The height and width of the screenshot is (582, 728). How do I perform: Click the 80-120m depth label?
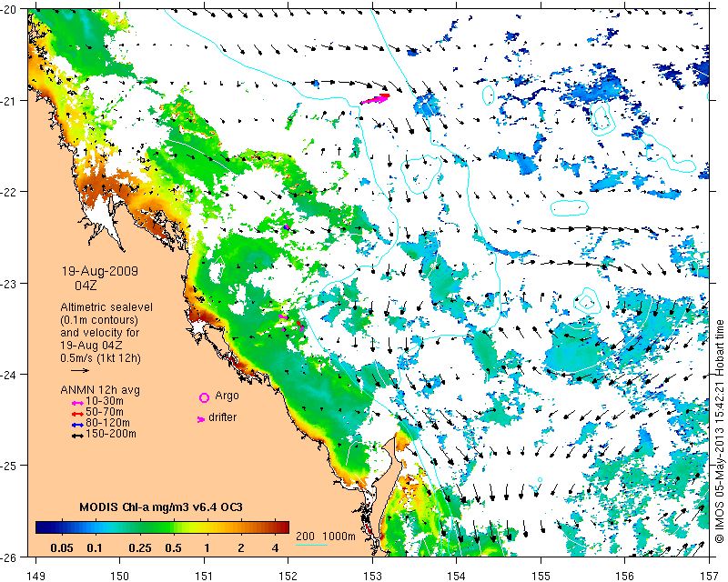107,423
